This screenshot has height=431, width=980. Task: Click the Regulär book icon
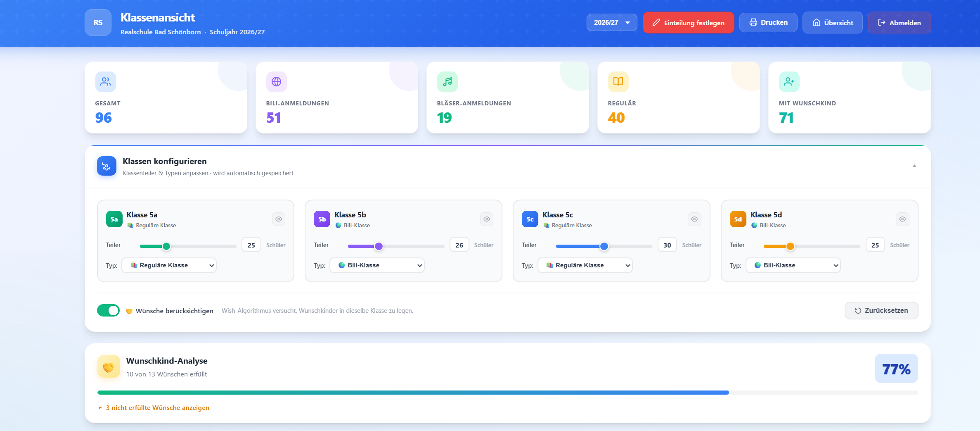tap(618, 82)
